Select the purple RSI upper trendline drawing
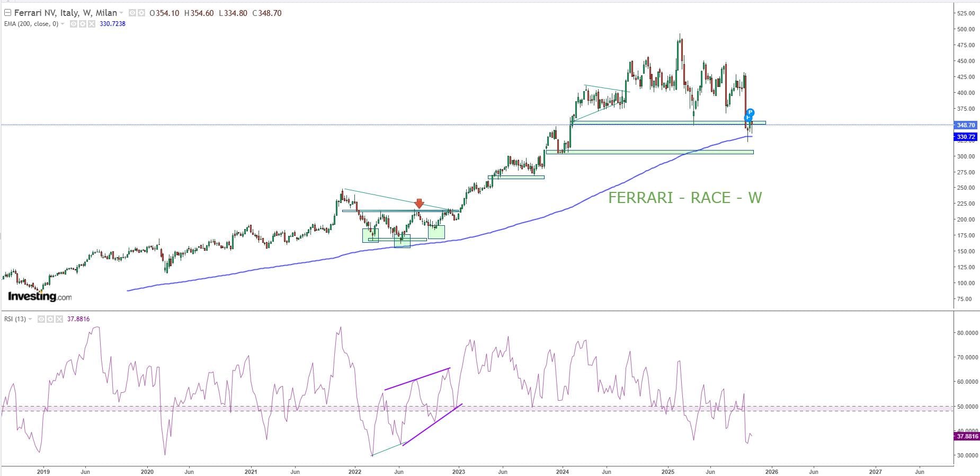Image resolution: width=980 pixels, height=476 pixels. (x=417, y=379)
